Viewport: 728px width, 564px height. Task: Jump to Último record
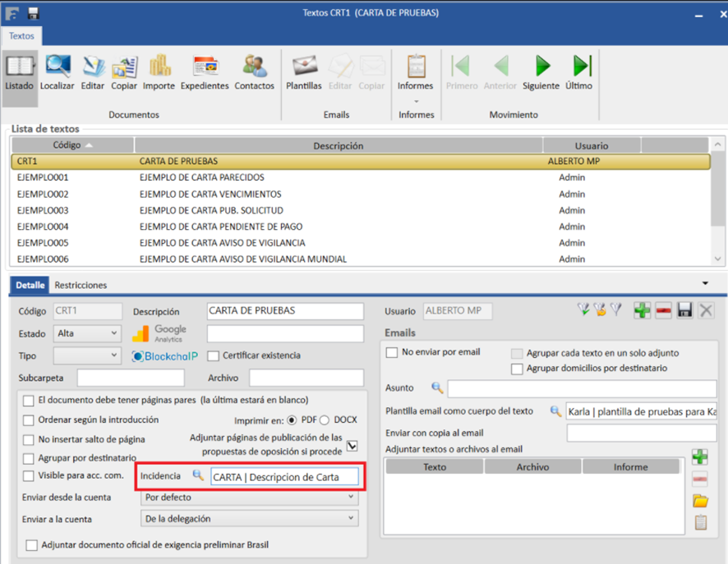click(x=579, y=71)
